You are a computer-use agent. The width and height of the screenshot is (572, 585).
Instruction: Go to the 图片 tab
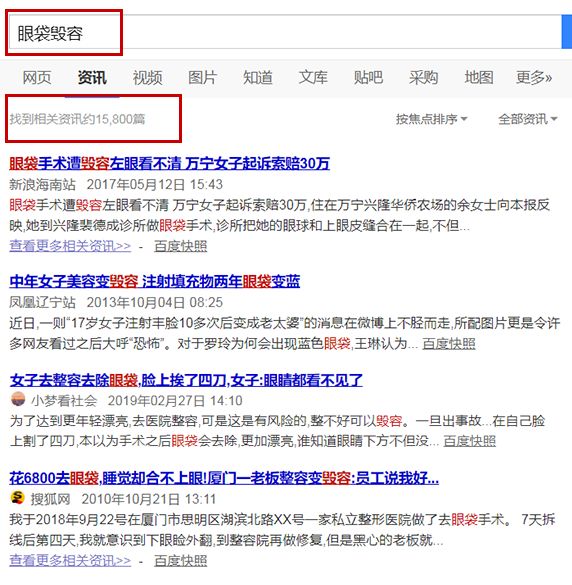(x=203, y=78)
